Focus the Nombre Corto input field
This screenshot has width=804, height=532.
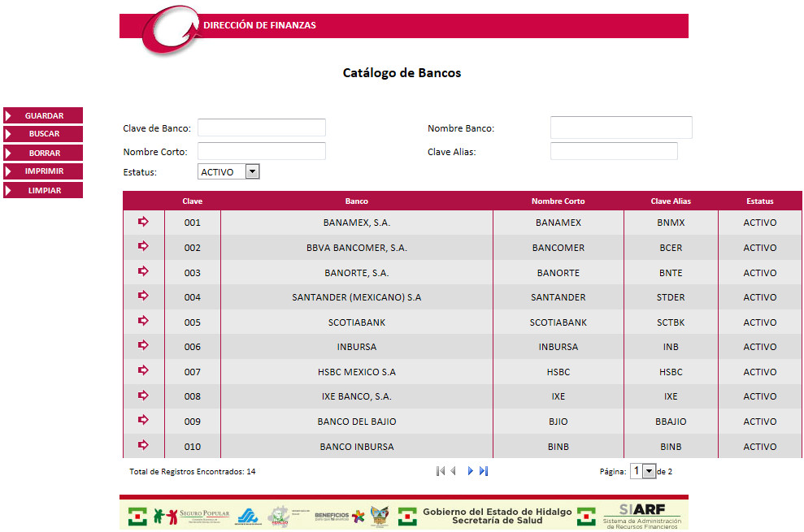262,151
